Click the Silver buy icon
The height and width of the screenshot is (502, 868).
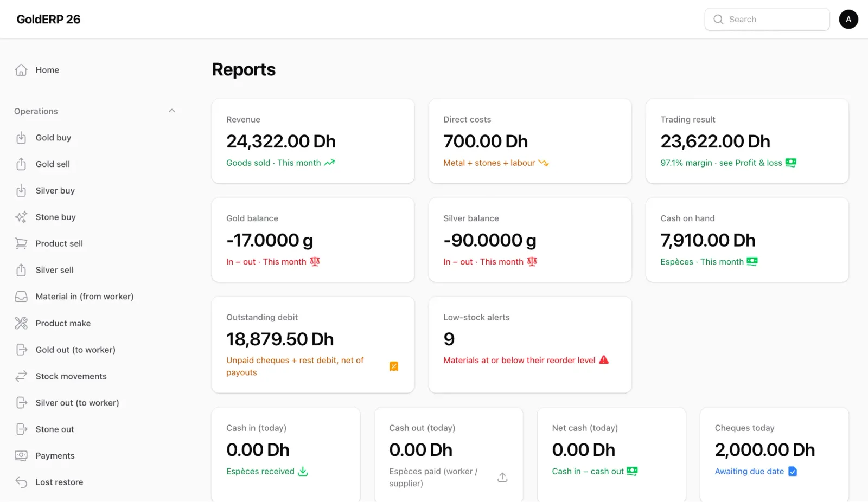(21, 191)
